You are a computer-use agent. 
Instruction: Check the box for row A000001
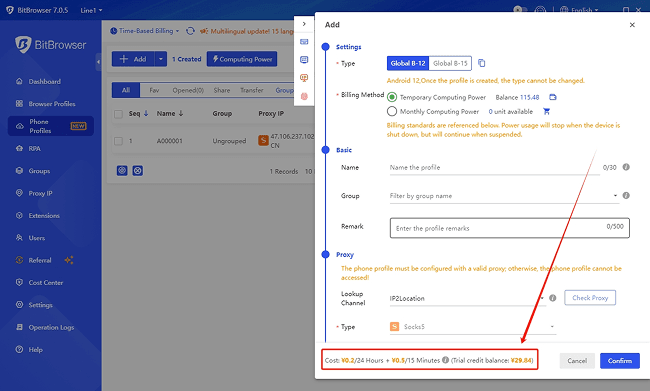click(119, 141)
